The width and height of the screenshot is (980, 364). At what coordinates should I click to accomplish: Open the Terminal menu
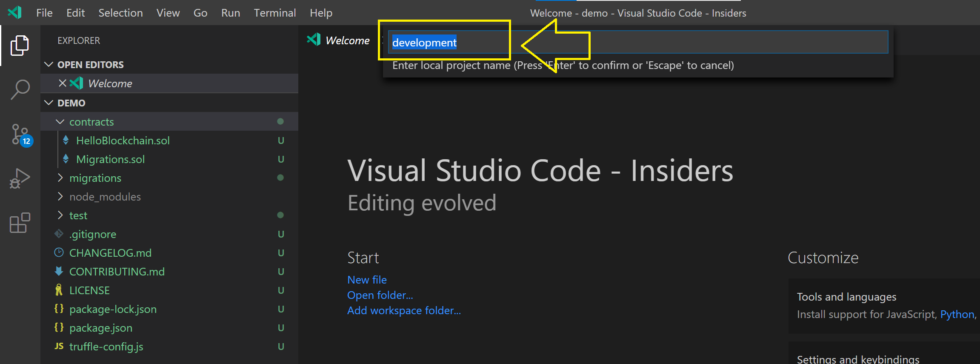[x=274, y=13]
